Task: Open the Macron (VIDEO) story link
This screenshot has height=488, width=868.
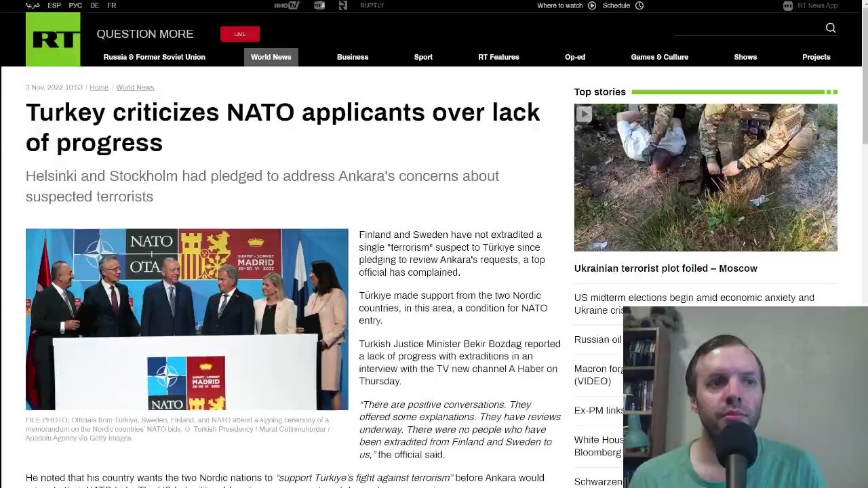Action: (x=599, y=375)
